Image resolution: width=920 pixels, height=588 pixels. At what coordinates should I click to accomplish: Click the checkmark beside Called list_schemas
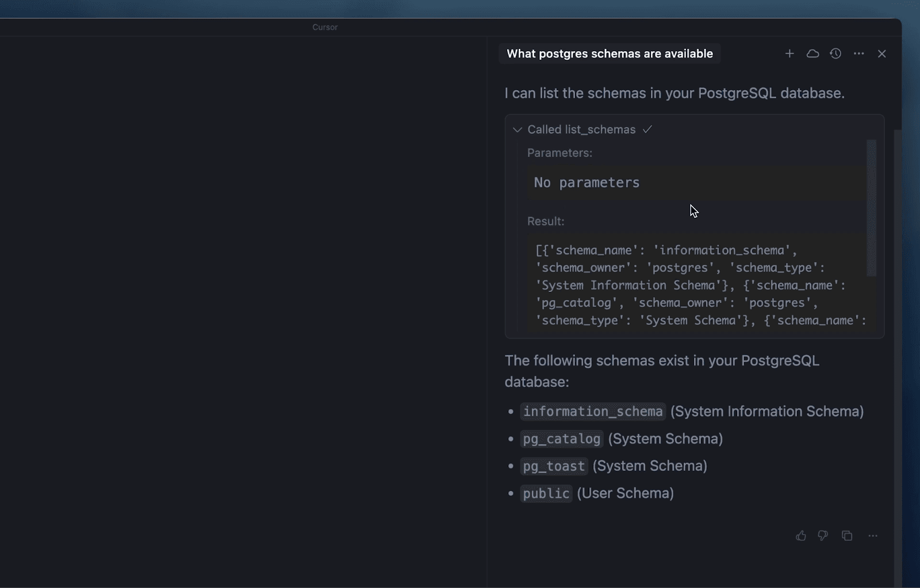[x=647, y=129]
